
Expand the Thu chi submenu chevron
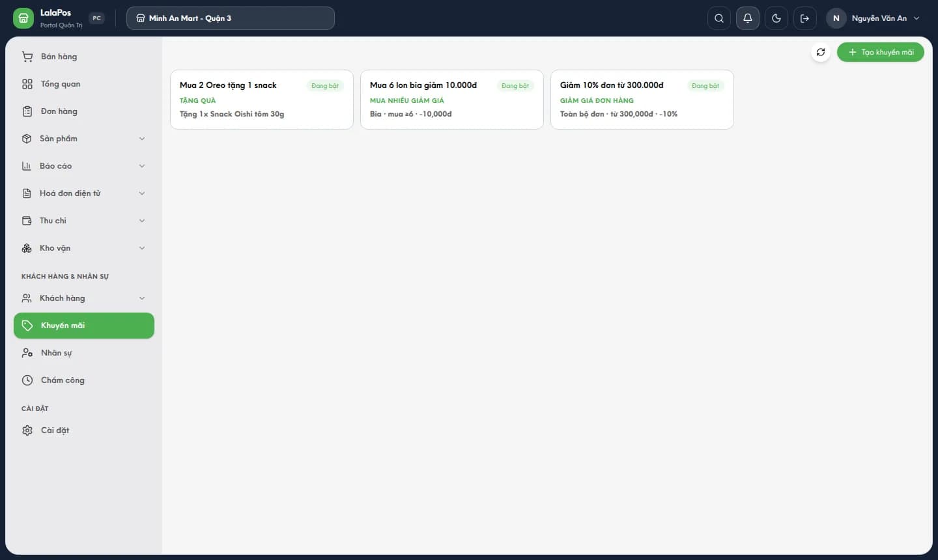coord(142,221)
